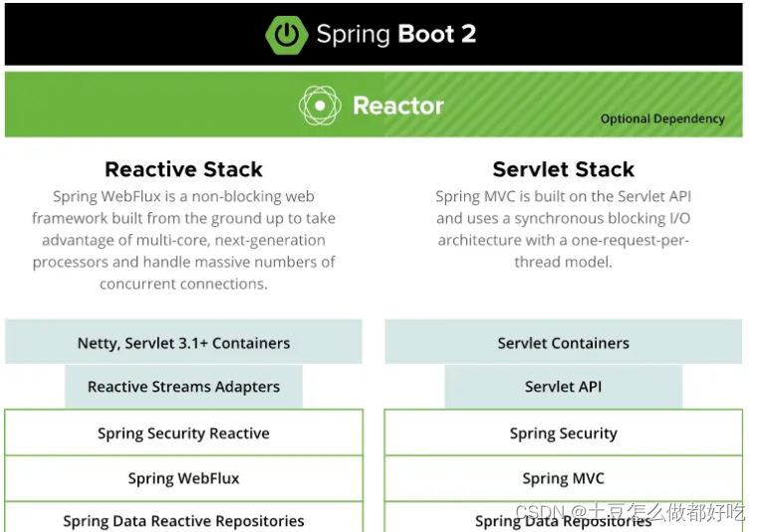Select the 'Reactive Streams Adapters' box
The height and width of the screenshot is (532, 761).
coord(183,387)
